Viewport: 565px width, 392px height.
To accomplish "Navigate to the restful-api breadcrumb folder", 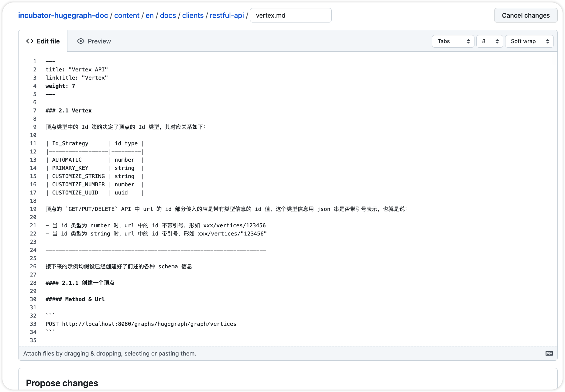I will [227, 15].
